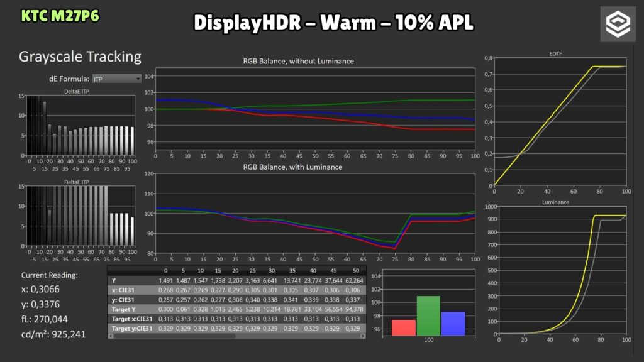Click the Y value 6,641
Viewport: 644px width, 362px height.
270,281
